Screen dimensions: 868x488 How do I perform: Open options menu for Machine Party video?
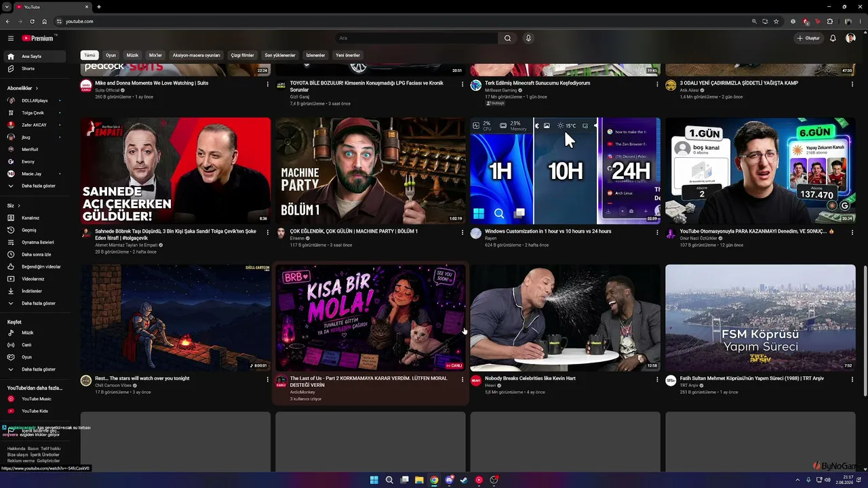click(x=462, y=232)
